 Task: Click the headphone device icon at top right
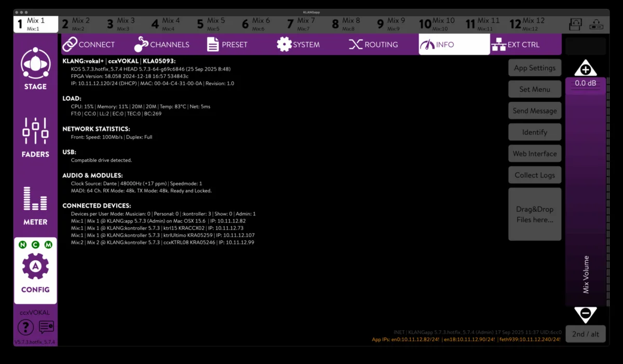(x=595, y=24)
